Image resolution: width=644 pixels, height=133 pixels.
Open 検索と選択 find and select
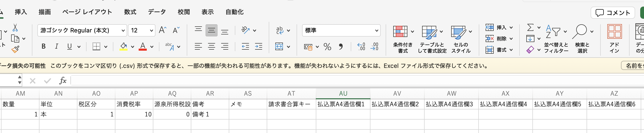[583, 39]
